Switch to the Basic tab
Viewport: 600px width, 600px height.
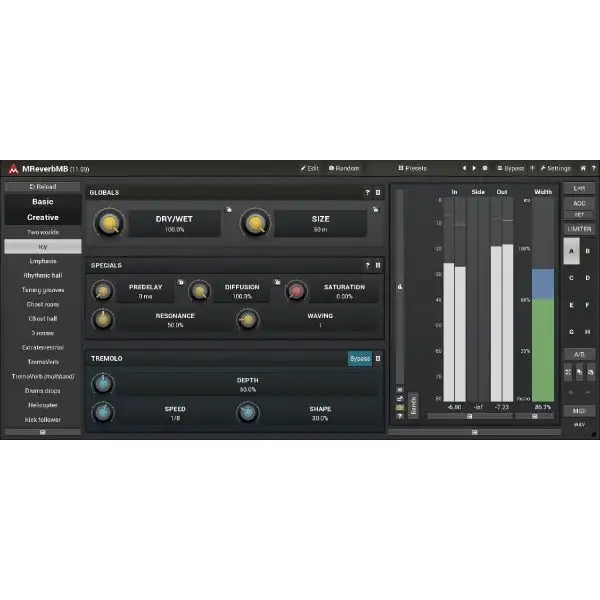point(43,201)
